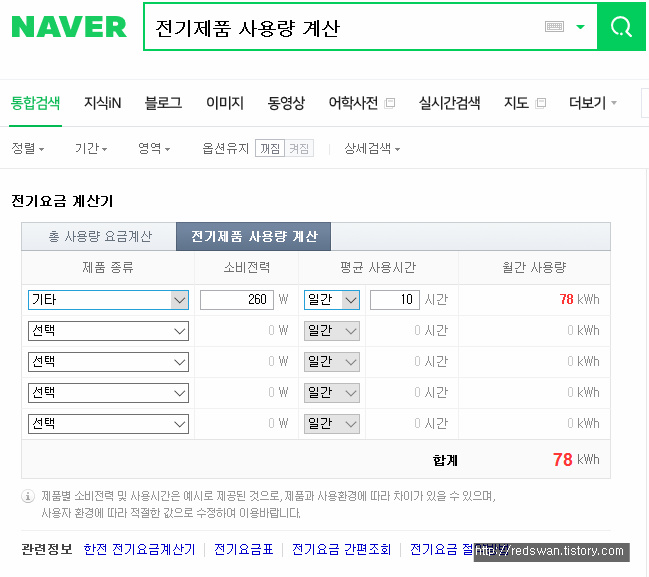The height and width of the screenshot is (577, 649).
Task: Open the fifth row 선택 product dropdown
Action: [108, 424]
